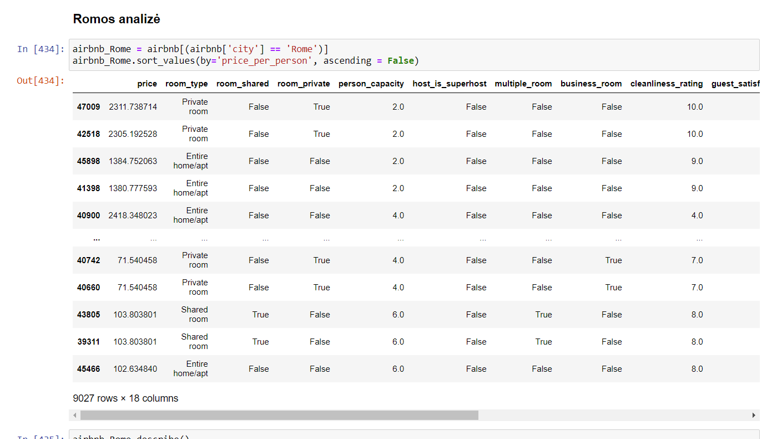767x439 pixels.
Task: Click the price column header
Action: pyautogui.click(x=147, y=84)
